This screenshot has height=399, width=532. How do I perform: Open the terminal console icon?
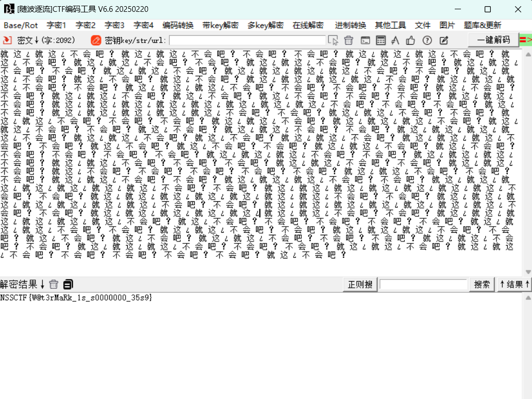coord(365,40)
